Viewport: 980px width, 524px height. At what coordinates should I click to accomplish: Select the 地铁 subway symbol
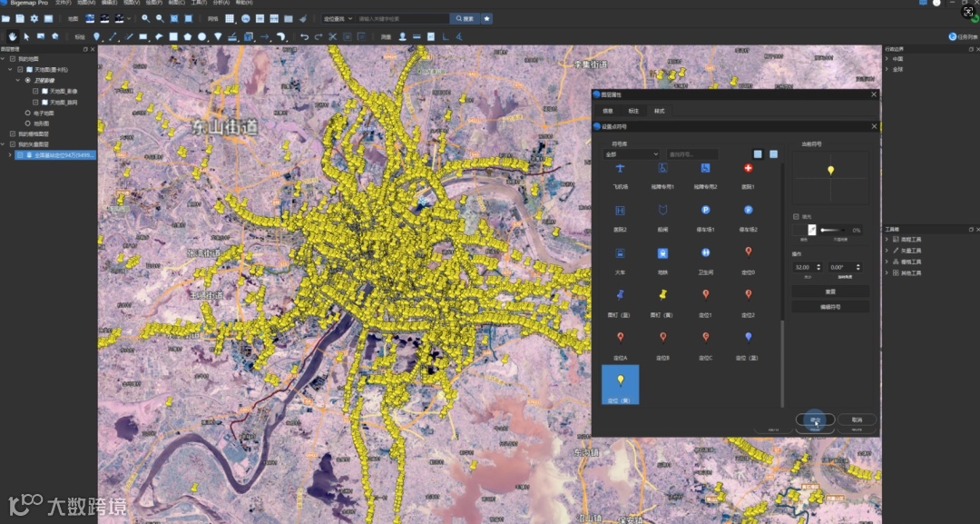coord(663,255)
